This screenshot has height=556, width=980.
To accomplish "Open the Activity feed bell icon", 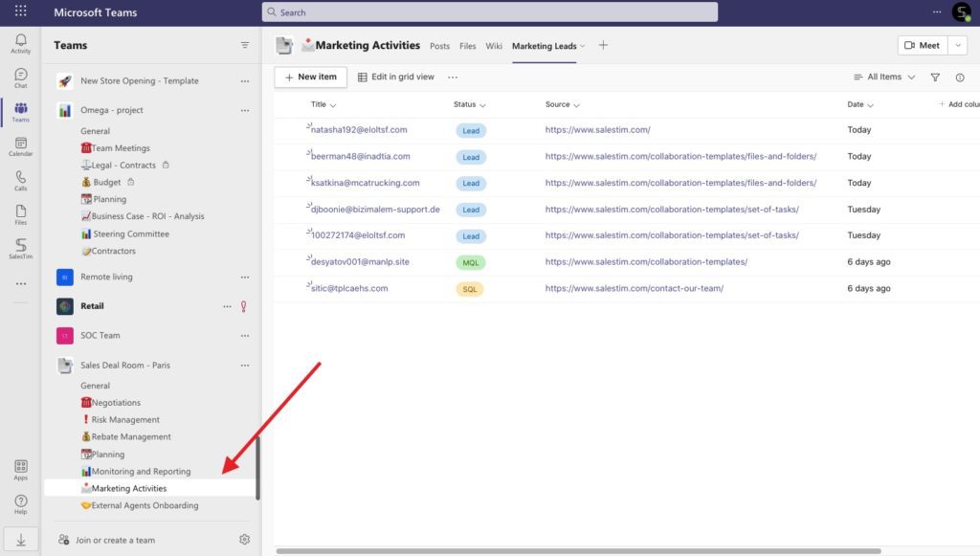I will (x=21, y=43).
